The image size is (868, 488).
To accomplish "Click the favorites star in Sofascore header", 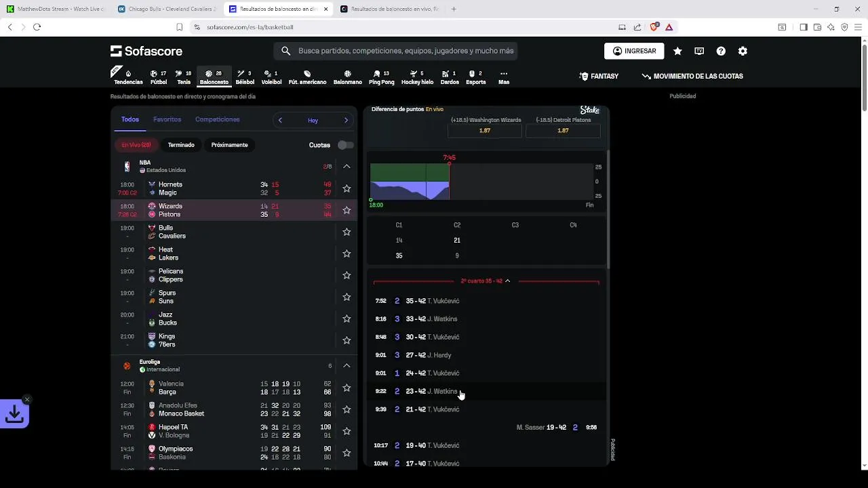I will pyautogui.click(x=677, y=51).
